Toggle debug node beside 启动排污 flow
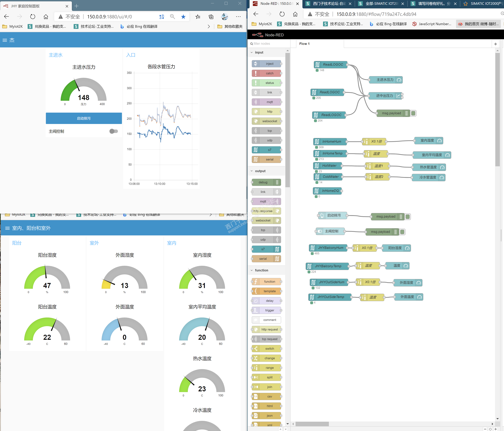Screen dimensions: 504x431 pyautogui.click(x=408, y=217)
